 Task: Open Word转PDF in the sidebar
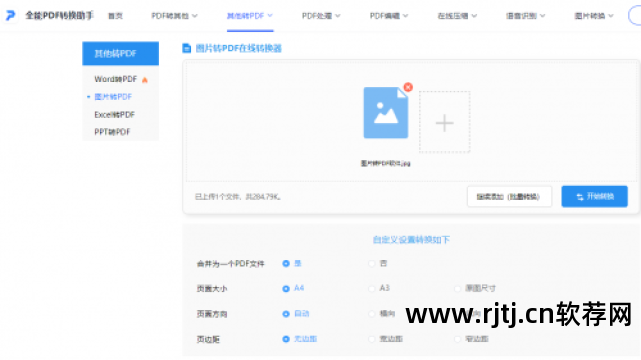116,79
